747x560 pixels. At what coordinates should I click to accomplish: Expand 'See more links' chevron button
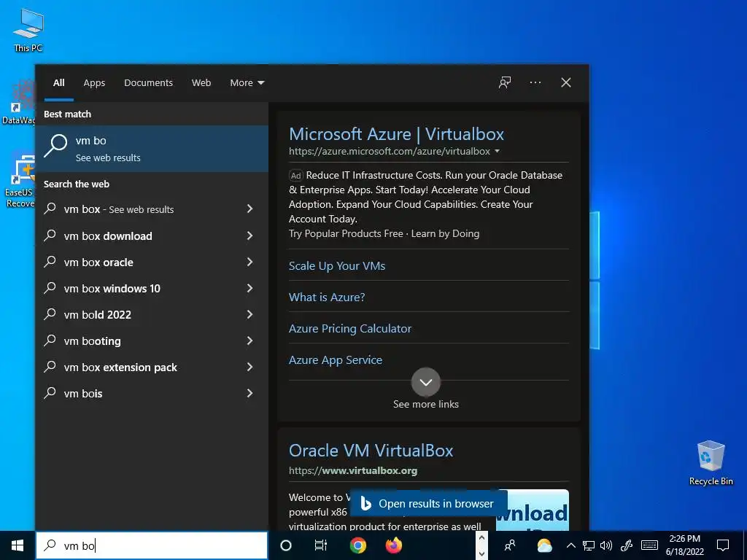(x=426, y=382)
